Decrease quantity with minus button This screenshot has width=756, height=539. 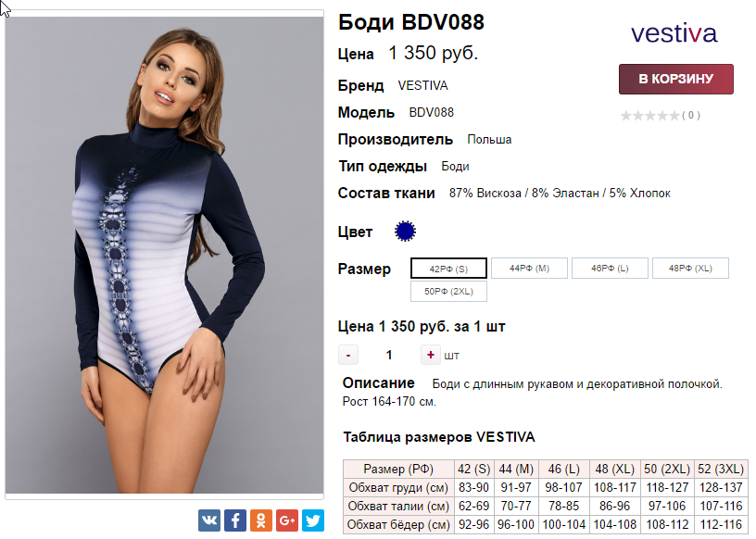pyautogui.click(x=348, y=356)
